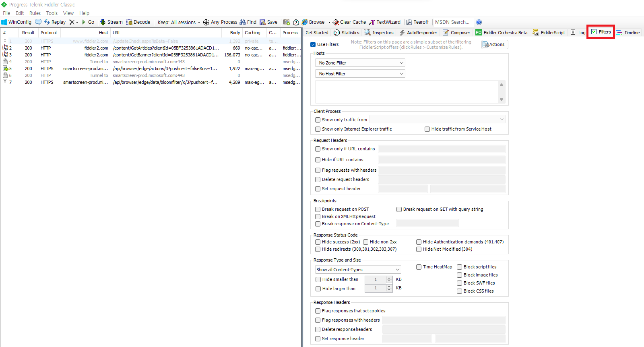Uncheck Use Filters checkbox
The height and width of the screenshot is (347, 644).
pyautogui.click(x=313, y=44)
